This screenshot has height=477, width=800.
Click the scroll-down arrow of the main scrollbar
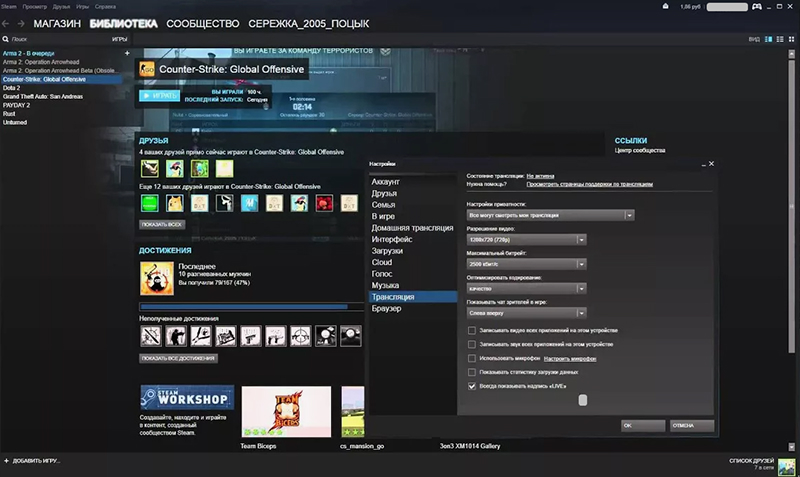pyautogui.click(x=791, y=447)
